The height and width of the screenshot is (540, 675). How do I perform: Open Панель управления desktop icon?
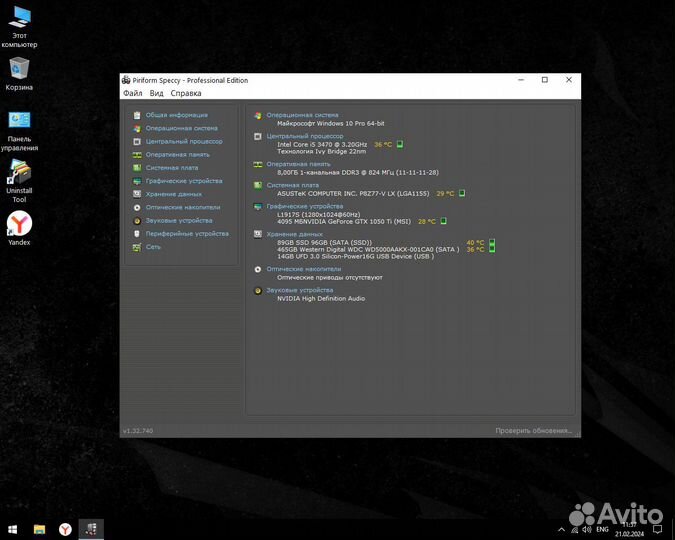click(19, 131)
